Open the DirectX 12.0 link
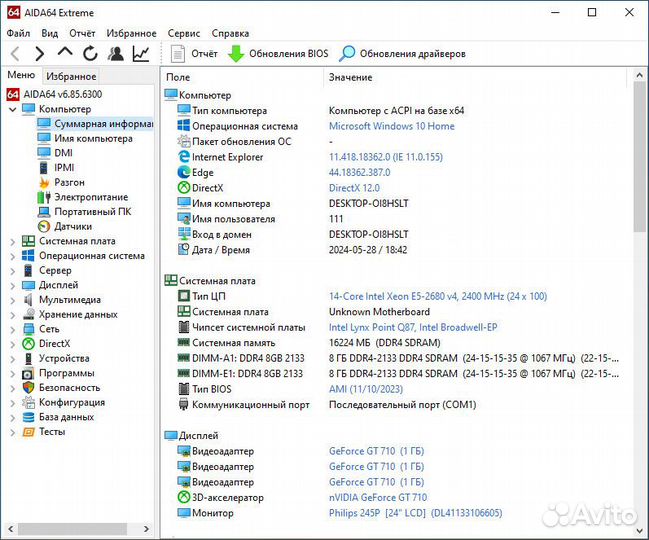The image size is (649, 540). point(354,188)
